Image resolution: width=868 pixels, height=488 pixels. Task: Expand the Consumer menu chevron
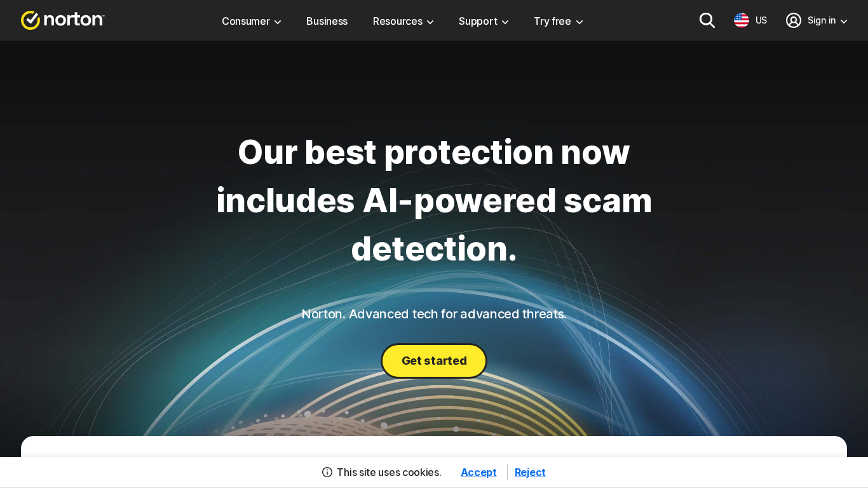click(x=278, y=22)
